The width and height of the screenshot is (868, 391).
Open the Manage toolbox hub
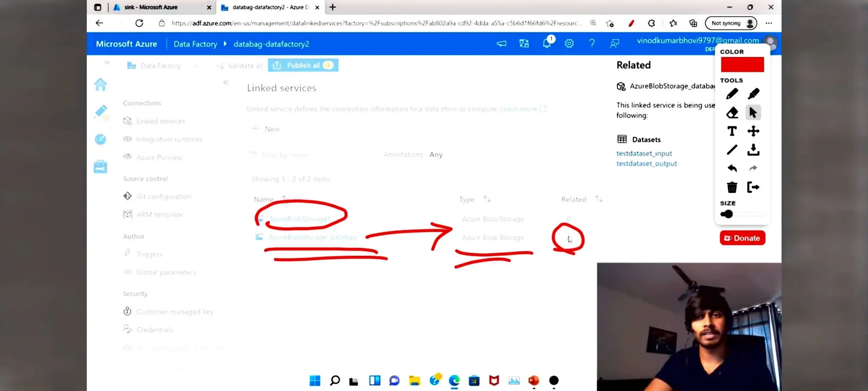coord(100,167)
